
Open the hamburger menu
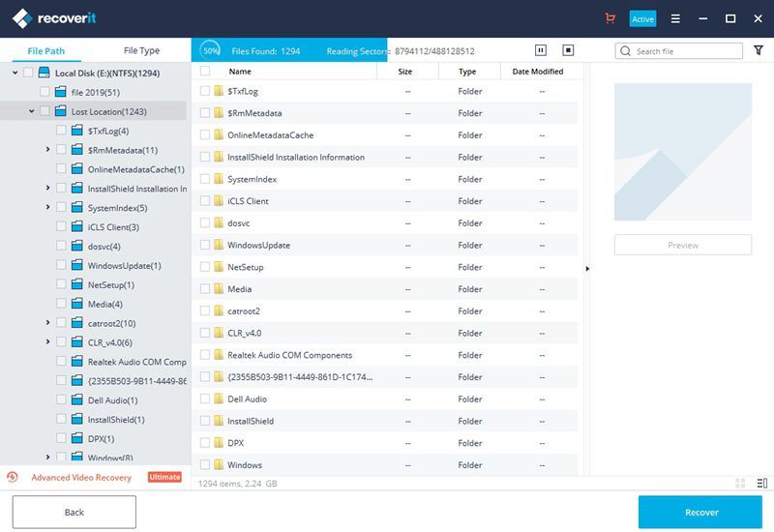[x=675, y=18]
